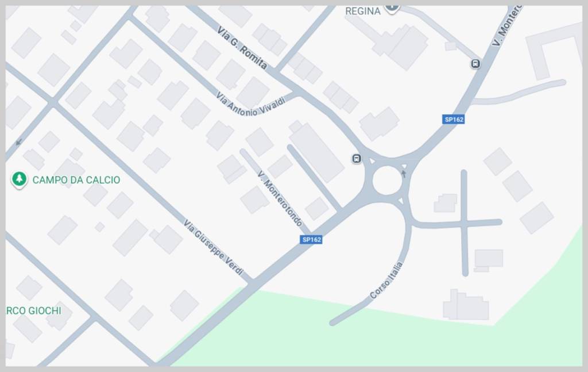Open the CAMPO DA CALCIO place label
Viewport: 588px width, 372px height.
point(76,180)
